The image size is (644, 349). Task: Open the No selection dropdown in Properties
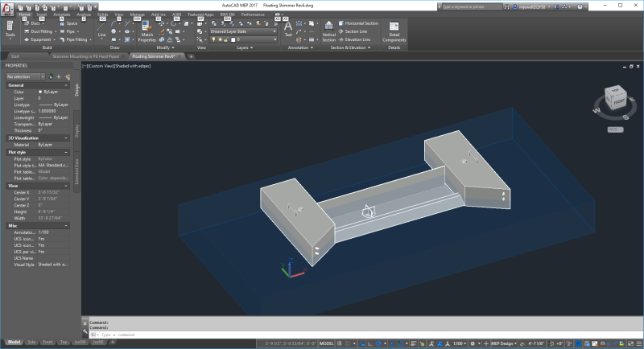25,76
